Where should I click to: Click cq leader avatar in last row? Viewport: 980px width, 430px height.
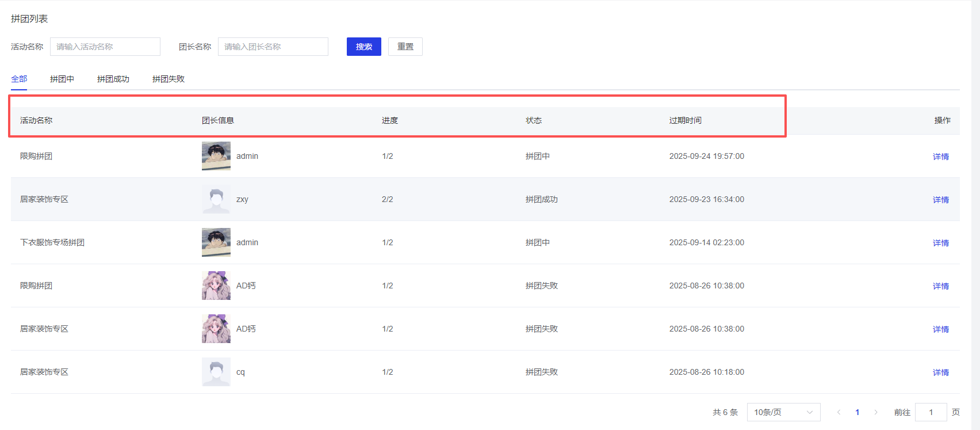tap(216, 372)
